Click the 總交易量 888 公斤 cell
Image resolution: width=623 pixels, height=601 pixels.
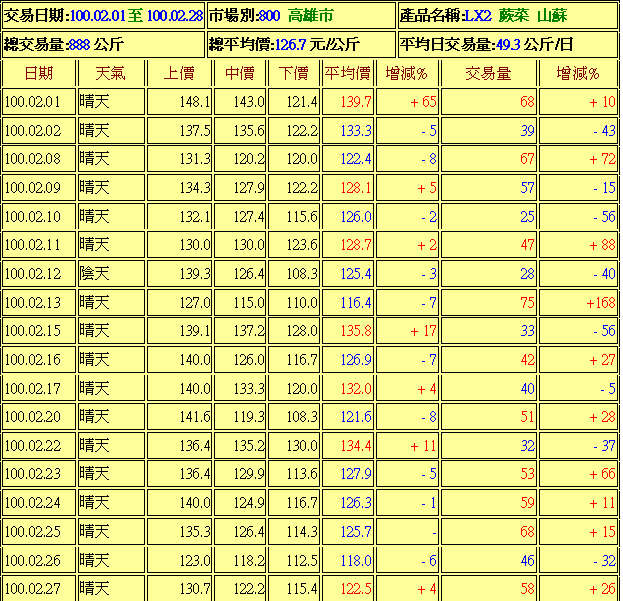103,44
